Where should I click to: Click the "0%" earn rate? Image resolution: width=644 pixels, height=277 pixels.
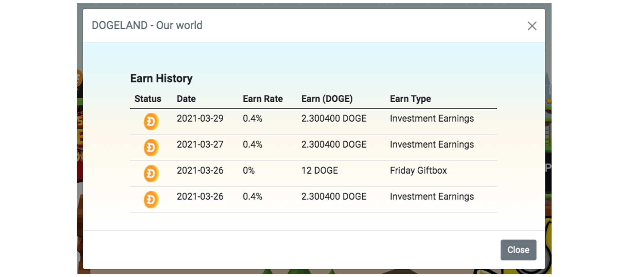tap(249, 170)
